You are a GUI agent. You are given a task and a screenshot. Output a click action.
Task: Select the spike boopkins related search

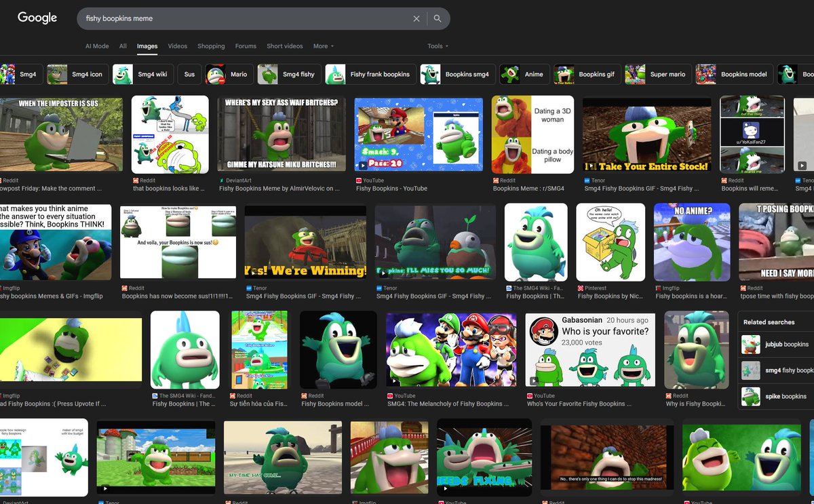(x=776, y=396)
